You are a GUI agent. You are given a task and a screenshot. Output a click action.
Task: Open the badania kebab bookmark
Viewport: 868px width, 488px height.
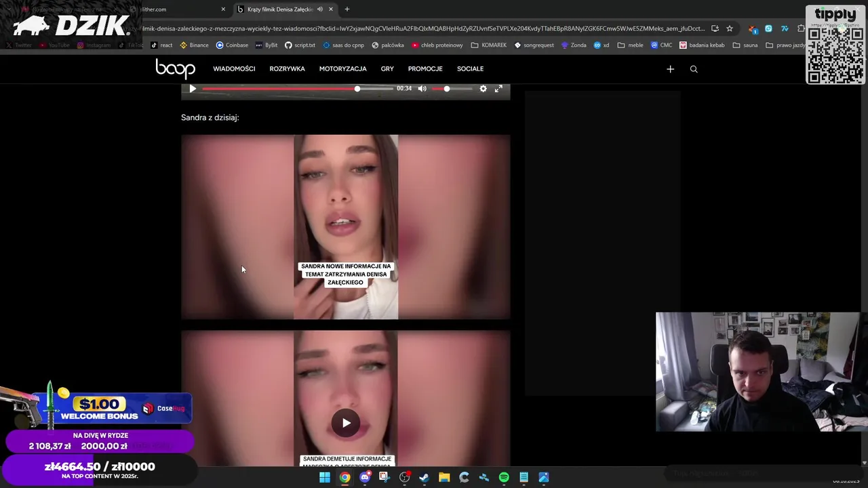[702, 45]
